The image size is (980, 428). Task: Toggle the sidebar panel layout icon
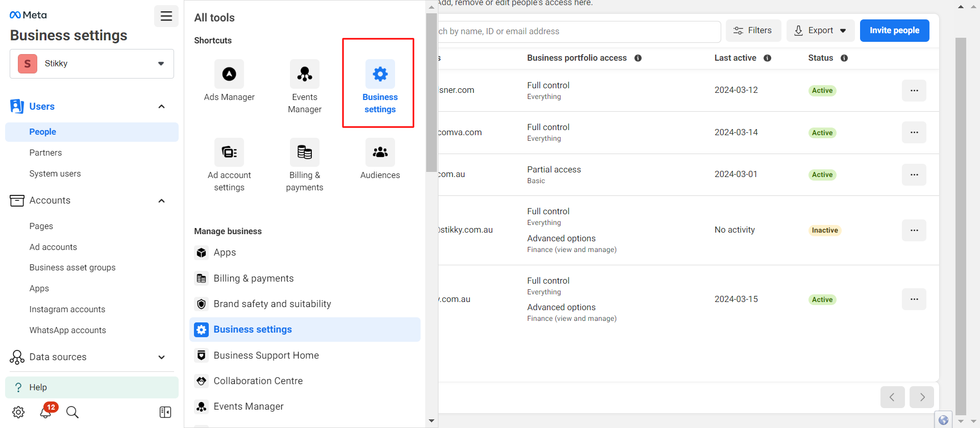(x=165, y=412)
